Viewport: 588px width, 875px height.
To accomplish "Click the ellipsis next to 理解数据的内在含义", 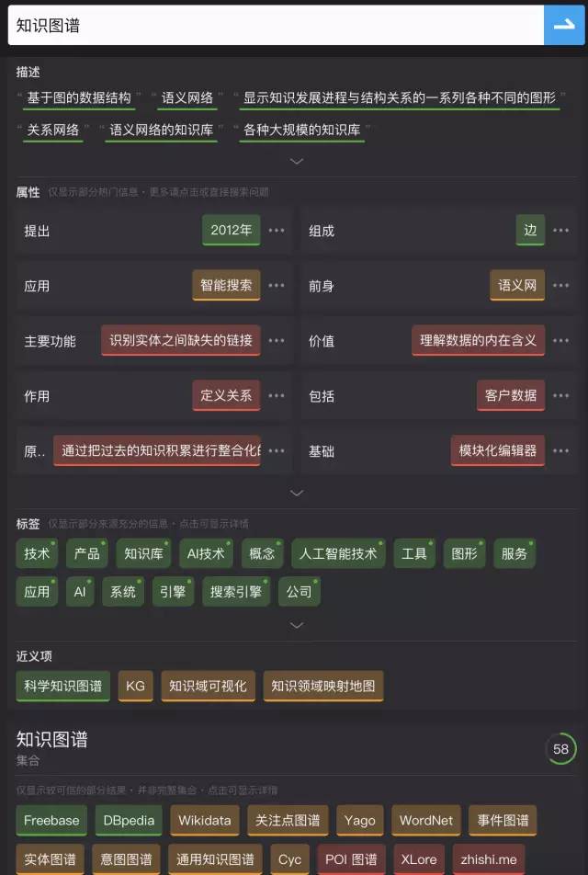I will coord(561,341).
